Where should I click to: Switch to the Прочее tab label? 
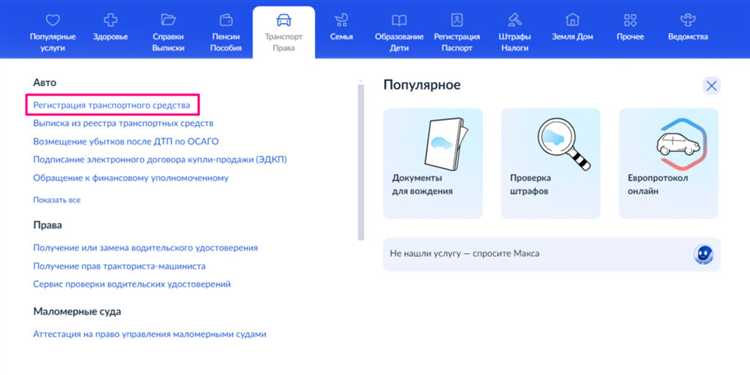[x=630, y=37]
